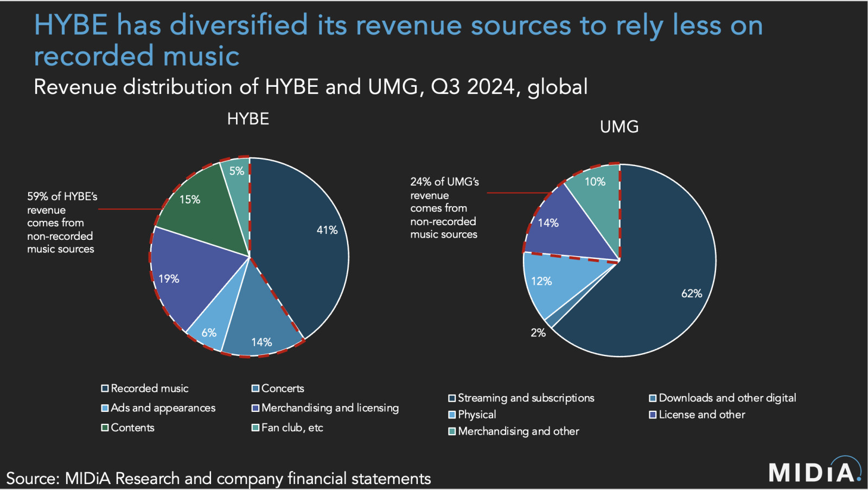Screen dimensions: 868x490
Task: Click the source line 'MIDiA Research and company'
Action: 218,479
